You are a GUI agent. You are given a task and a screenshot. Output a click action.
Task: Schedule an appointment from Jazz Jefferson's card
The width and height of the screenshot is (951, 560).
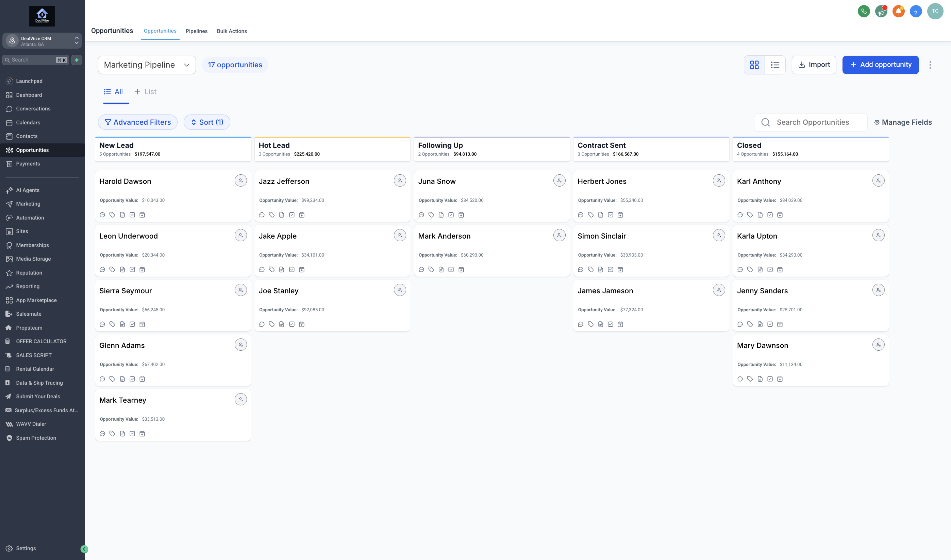302,215
